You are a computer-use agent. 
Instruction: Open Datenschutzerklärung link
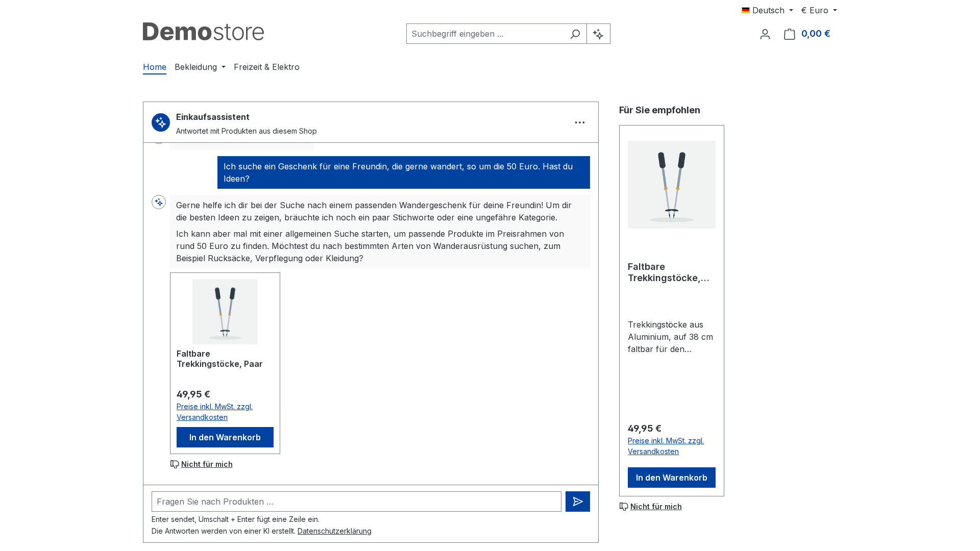click(334, 531)
